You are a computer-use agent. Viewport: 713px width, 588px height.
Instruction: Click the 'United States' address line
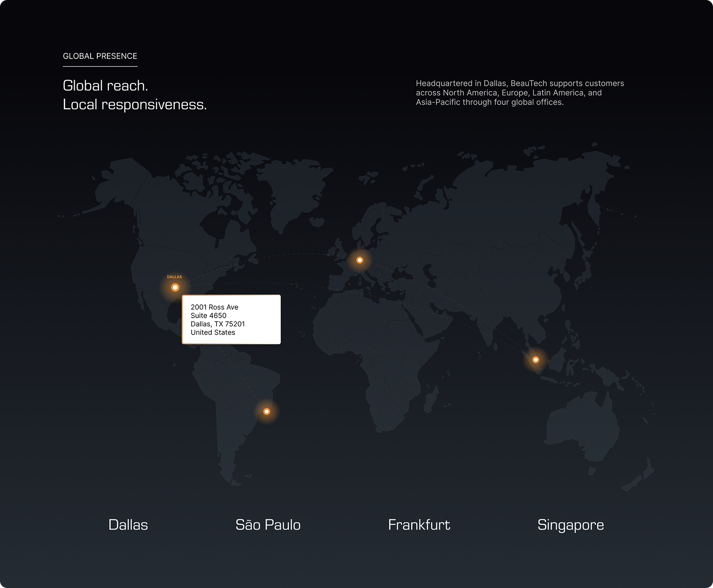(213, 333)
